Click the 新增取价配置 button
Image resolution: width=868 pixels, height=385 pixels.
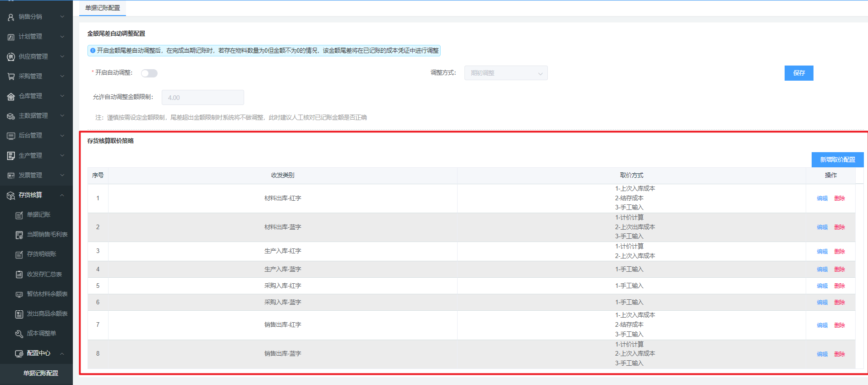837,159
